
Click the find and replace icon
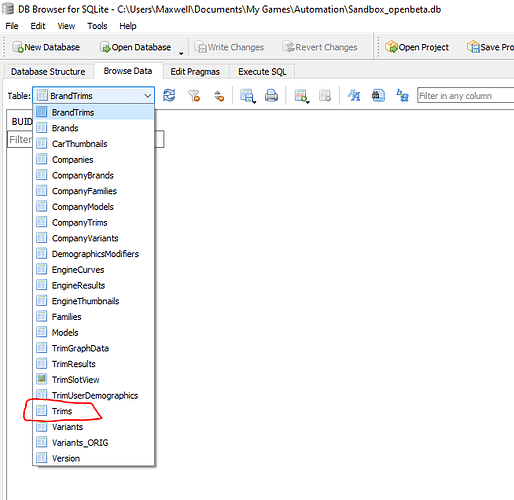click(x=402, y=96)
